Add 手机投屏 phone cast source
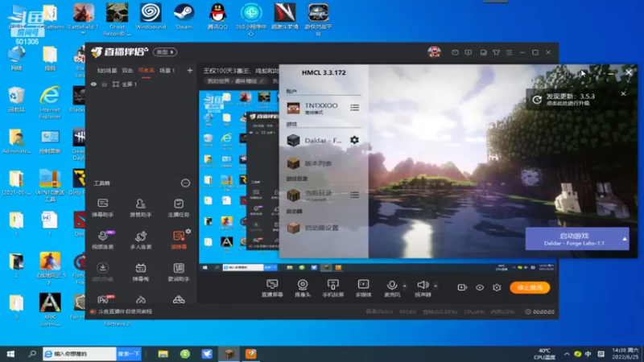This screenshot has height=362, width=644. click(x=333, y=288)
